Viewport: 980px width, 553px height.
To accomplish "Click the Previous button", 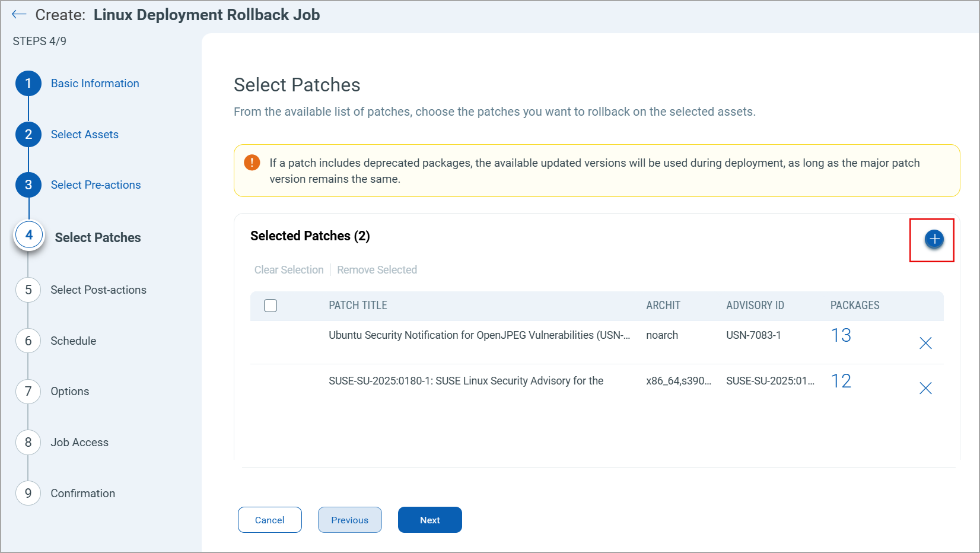I will point(349,520).
